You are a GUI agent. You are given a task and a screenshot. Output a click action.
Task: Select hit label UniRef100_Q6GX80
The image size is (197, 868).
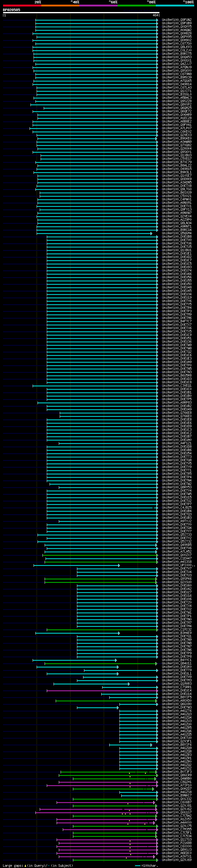(x=177, y=704)
